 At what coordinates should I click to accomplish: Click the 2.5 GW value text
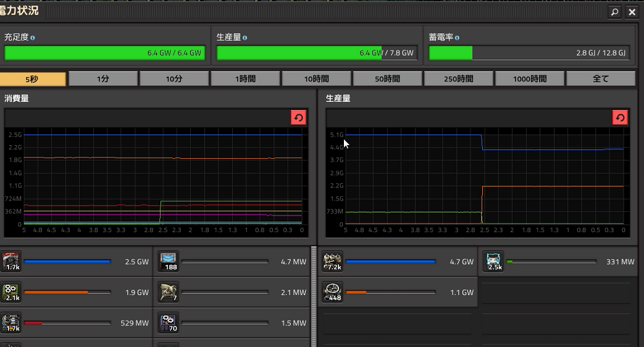click(x=137, y=262)
